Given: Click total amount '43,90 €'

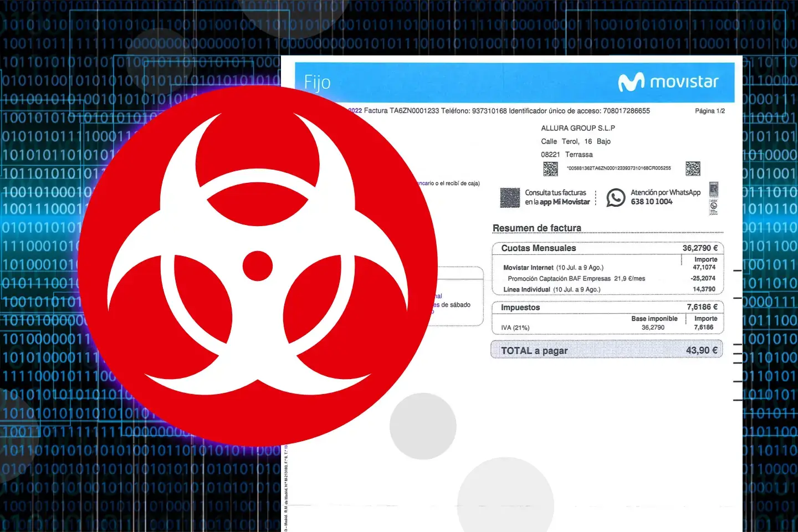Looking at the screenshot, I should pyautogui.click(x=702, y=350).
